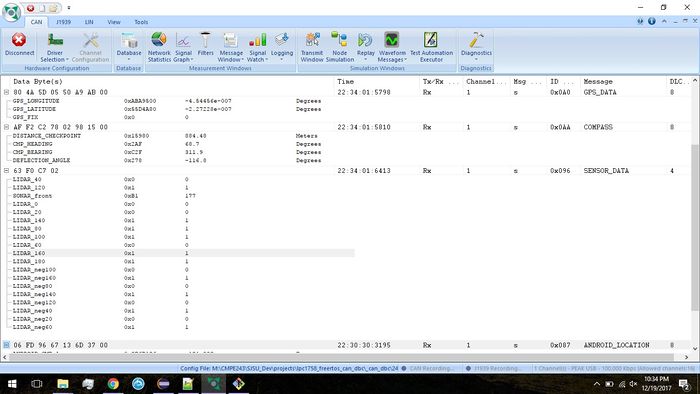
Task: Open Driver Selection tool
Action: click(x=55, y=47)
